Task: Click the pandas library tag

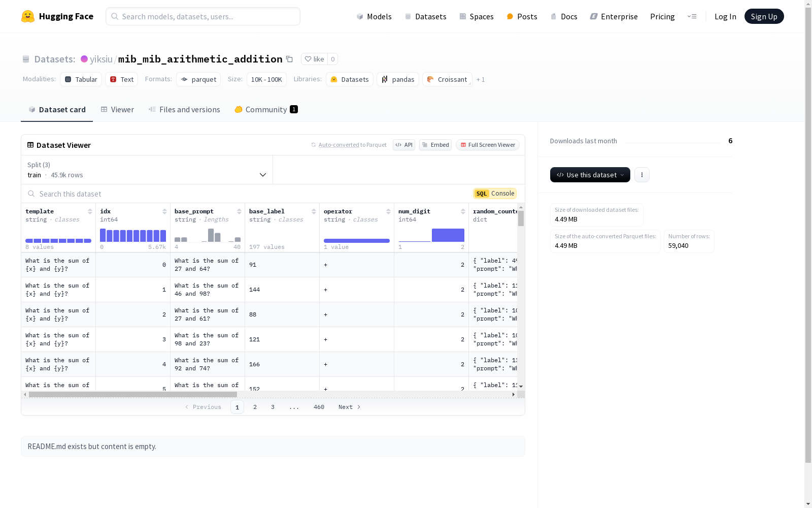Action: point(398,79)
